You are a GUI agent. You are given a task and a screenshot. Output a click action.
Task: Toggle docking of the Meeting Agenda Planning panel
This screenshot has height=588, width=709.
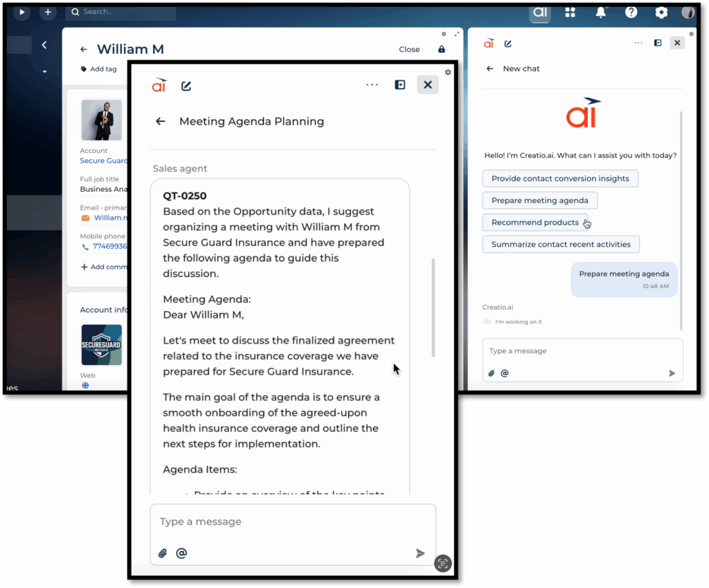(400, 84)
